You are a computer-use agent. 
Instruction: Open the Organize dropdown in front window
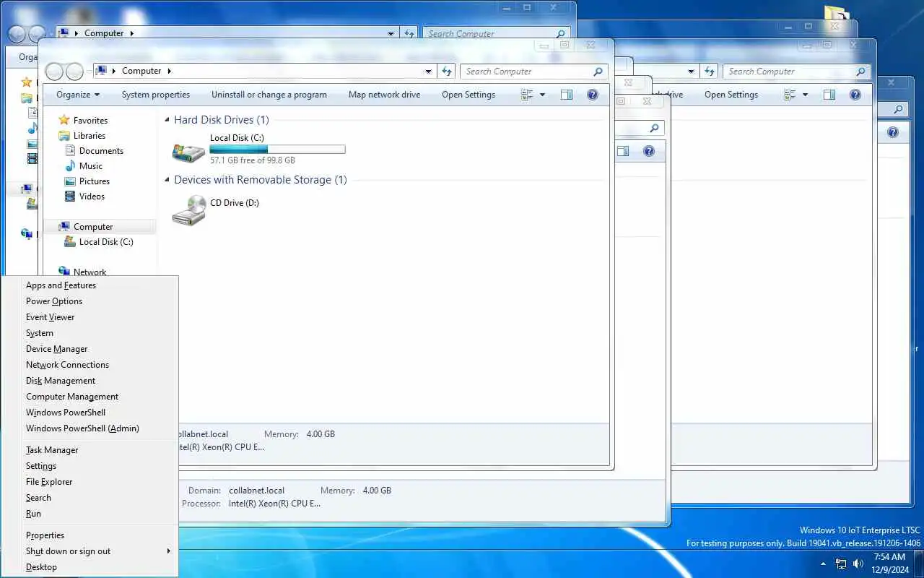[x=78, y=95]
